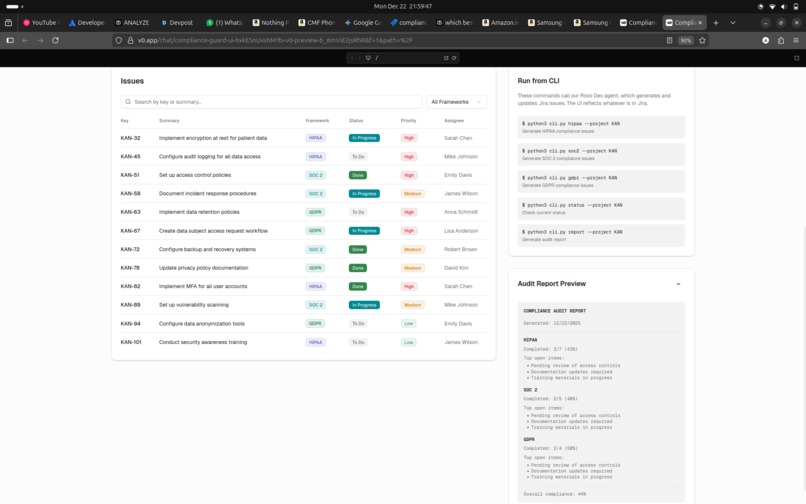Open issue KAN-101
The width and height of the screenshot is (806, 504).
pyautogui.click(x=131, y=342)
